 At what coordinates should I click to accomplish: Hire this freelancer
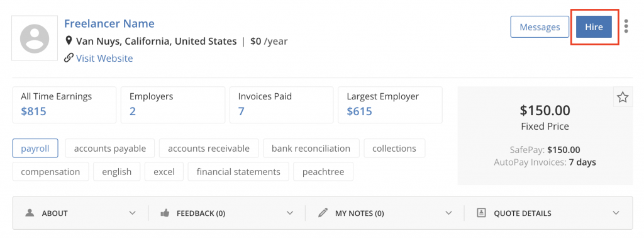click(594, 27)
